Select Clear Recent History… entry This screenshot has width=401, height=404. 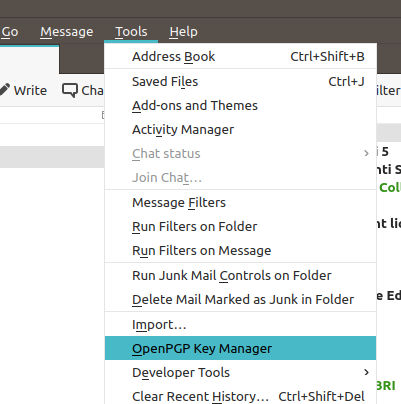pos(241,396)
